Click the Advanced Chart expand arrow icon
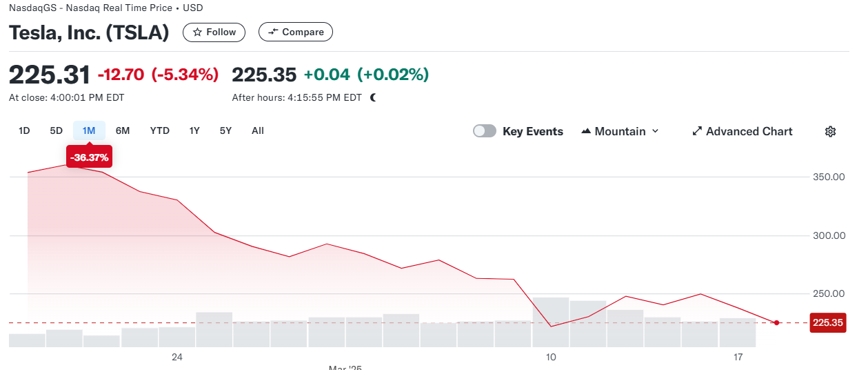 [x=697, y=131]
